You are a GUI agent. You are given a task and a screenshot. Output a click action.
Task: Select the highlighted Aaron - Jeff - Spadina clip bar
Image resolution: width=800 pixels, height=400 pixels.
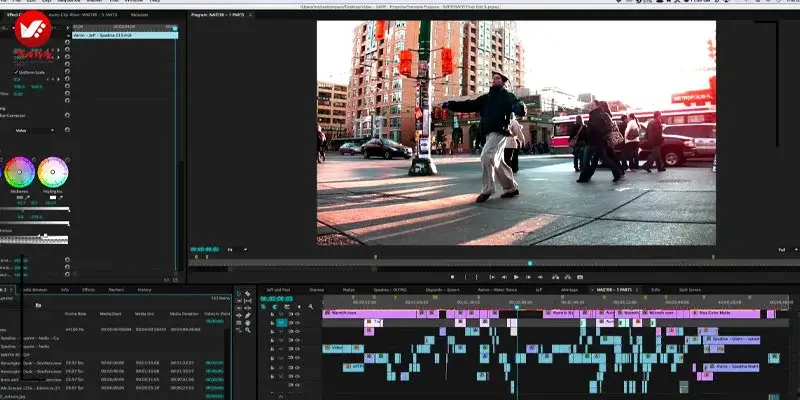[x=125, y=35]
